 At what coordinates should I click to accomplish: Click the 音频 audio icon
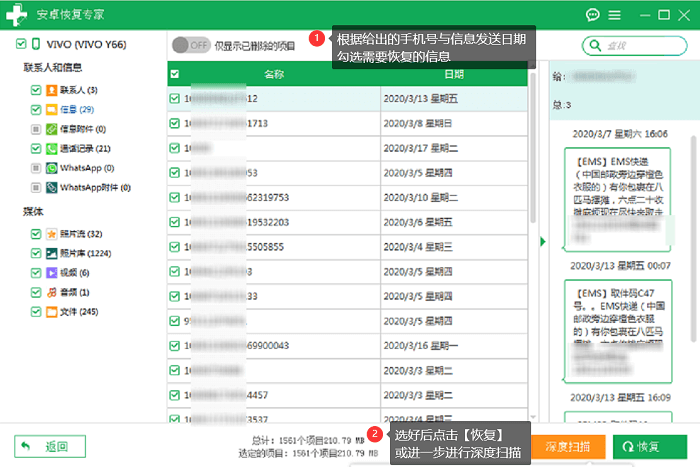(52, 292)
